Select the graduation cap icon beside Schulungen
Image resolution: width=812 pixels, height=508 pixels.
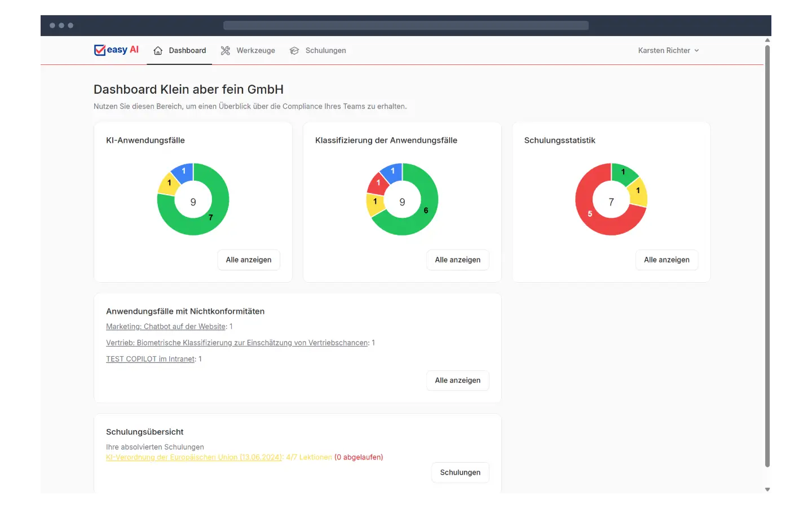294,50
